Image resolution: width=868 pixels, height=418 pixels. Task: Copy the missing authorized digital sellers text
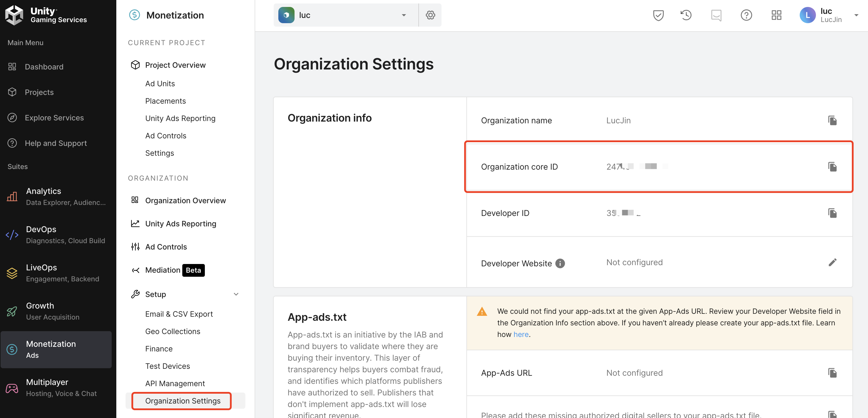tap(832, 414)
